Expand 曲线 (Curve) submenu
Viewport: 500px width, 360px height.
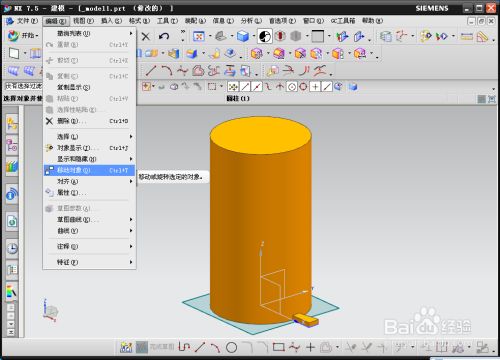click(89, 231)
